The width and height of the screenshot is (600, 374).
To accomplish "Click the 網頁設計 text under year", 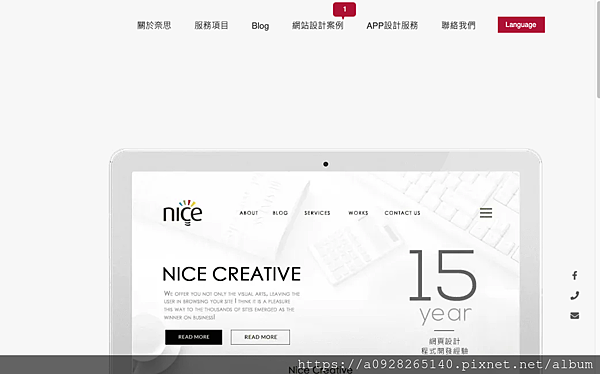I will click(444, 341).
